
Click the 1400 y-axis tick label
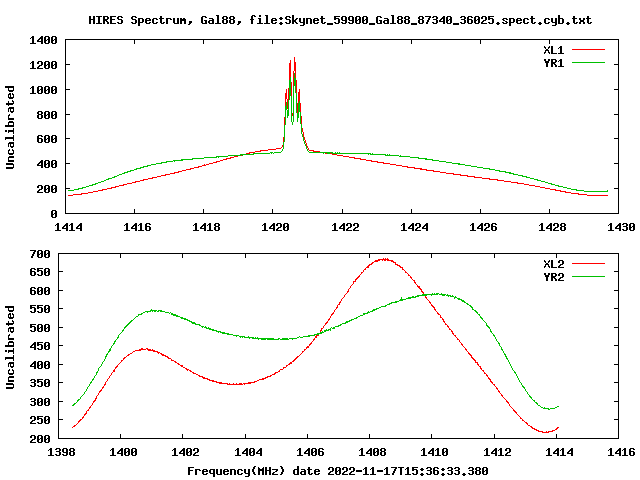pos(43,40)
